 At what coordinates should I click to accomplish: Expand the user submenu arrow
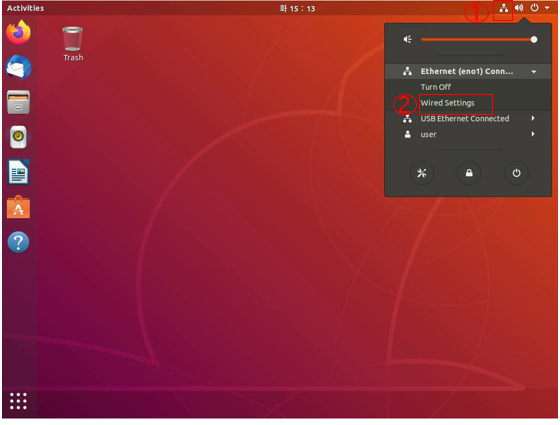[x=533, y=134]
